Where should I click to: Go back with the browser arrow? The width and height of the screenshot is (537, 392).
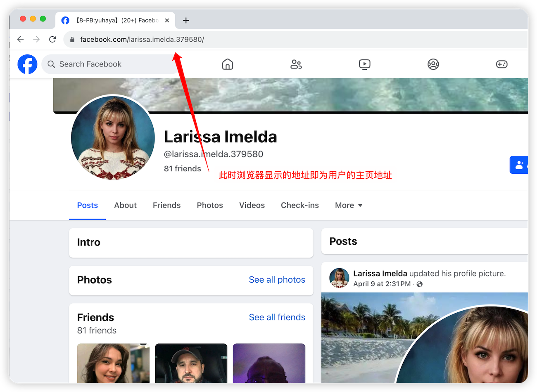(21, 39)
